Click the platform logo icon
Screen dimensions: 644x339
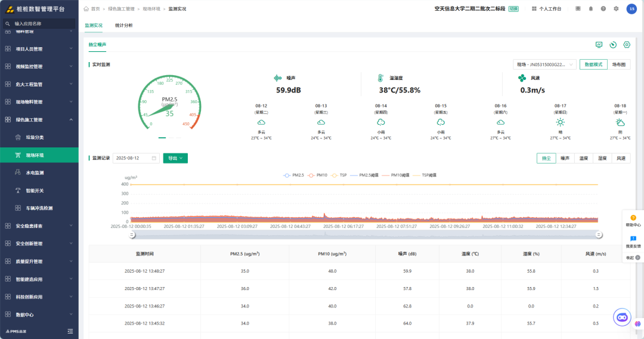[x=10, y=9]
